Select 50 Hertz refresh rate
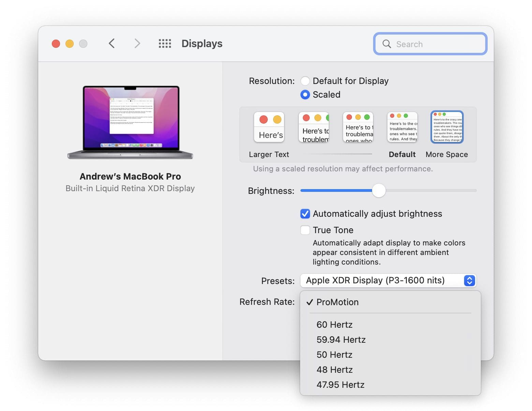The width and height of the screenshot is (532, 411). (390, 355)
